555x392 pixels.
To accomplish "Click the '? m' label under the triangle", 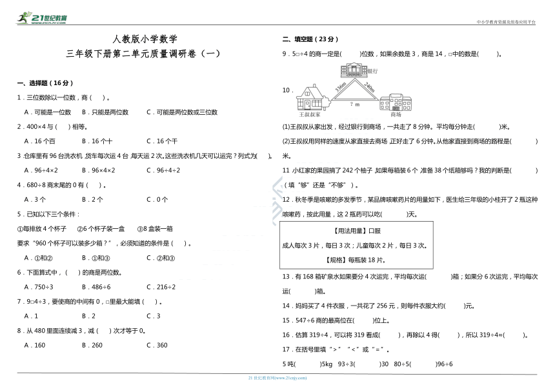I will click(355, 104).
